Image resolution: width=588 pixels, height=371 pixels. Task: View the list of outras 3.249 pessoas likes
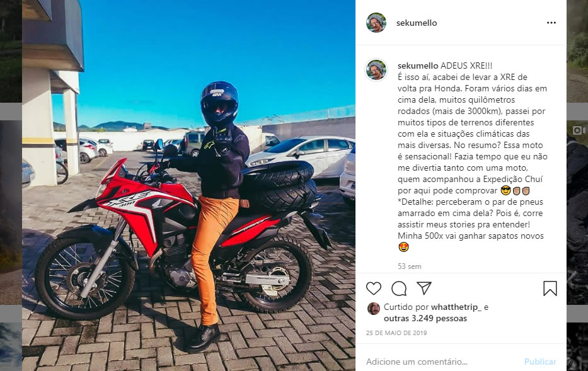[425, 319]
